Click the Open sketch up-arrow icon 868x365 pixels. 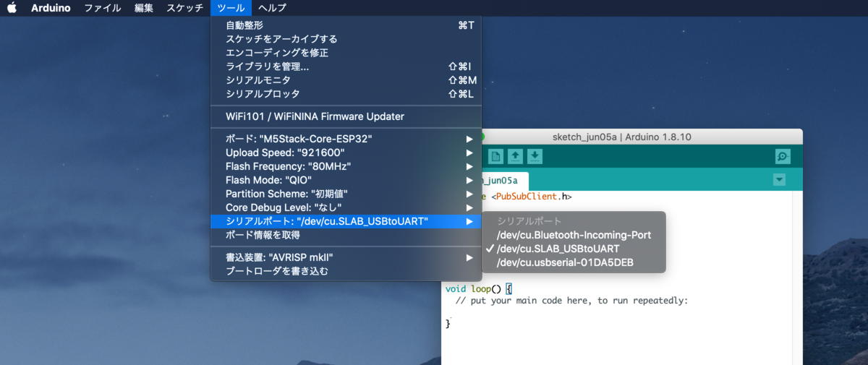pyautogui.click(x=515, y=156)
